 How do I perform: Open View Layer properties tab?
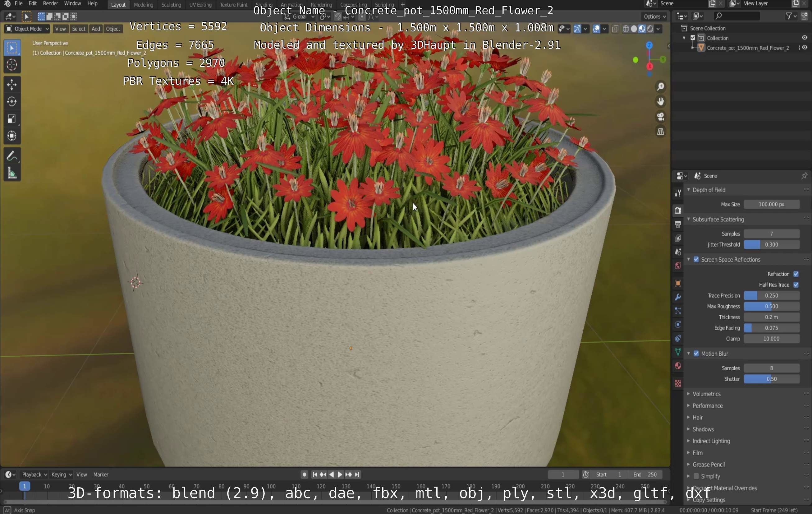coord(678,238)
